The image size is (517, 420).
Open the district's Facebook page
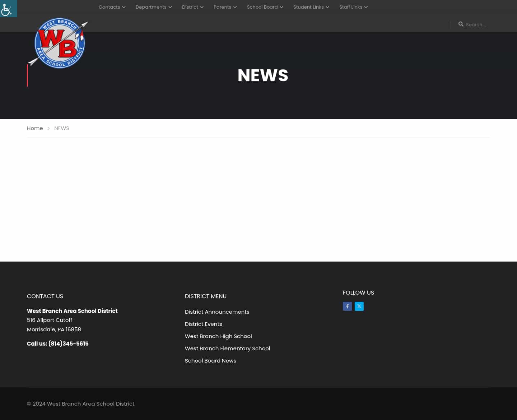coord(347,306)
